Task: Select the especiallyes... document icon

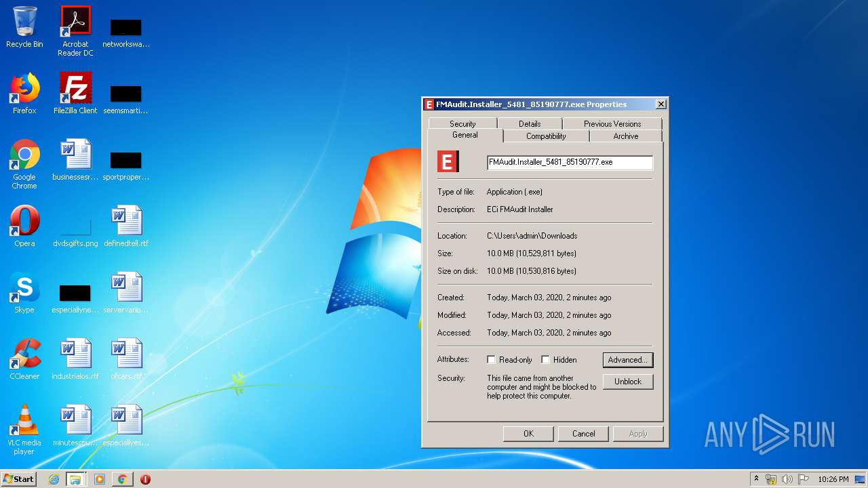Action: (126, 426)
